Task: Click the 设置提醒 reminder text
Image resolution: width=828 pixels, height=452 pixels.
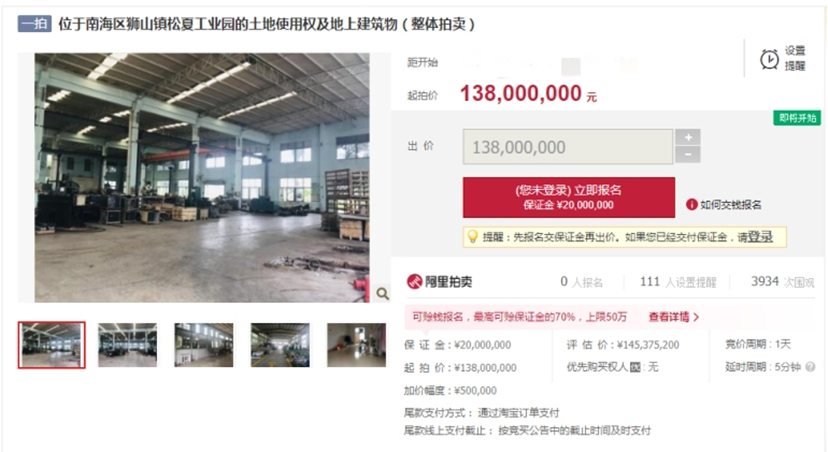Action: [795, 58]
